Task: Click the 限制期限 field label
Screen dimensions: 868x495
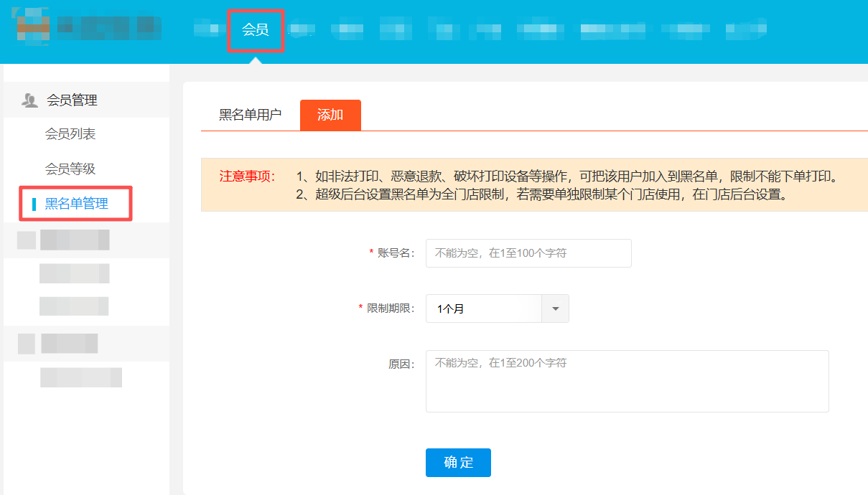Action: pyautogui.click(x=391, y=308)
